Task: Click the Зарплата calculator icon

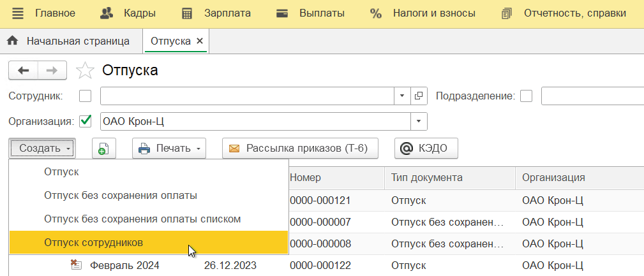Action: (187, 13)
